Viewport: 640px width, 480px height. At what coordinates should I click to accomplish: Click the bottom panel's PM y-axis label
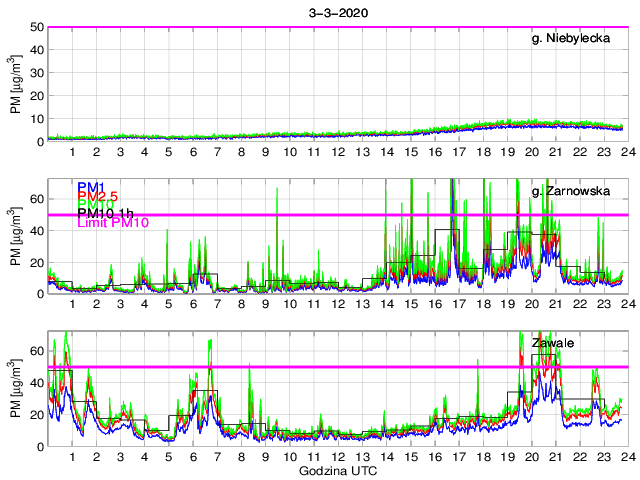(17, 389)
